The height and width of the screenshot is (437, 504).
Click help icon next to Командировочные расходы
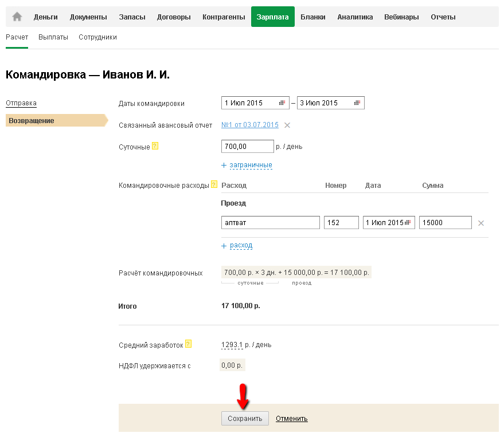point(214,184)
